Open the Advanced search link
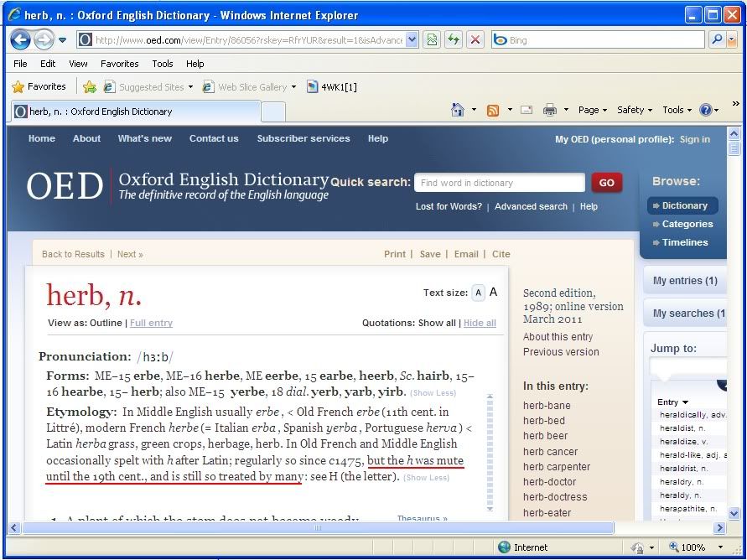This screenshot has width=747, height=560. tap(531, 207)
